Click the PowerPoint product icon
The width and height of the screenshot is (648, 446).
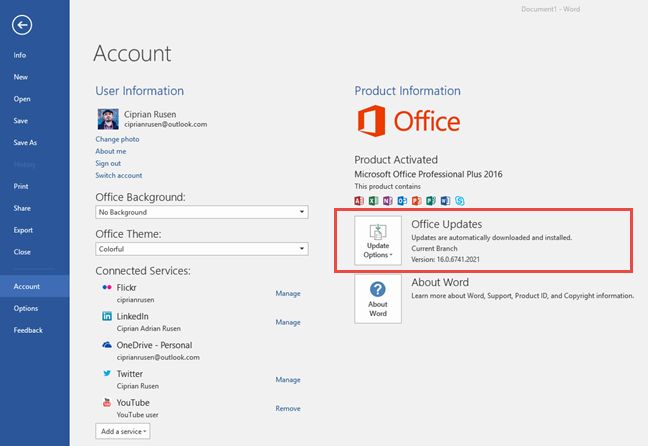pyautogui.click(x=416, y=201)
